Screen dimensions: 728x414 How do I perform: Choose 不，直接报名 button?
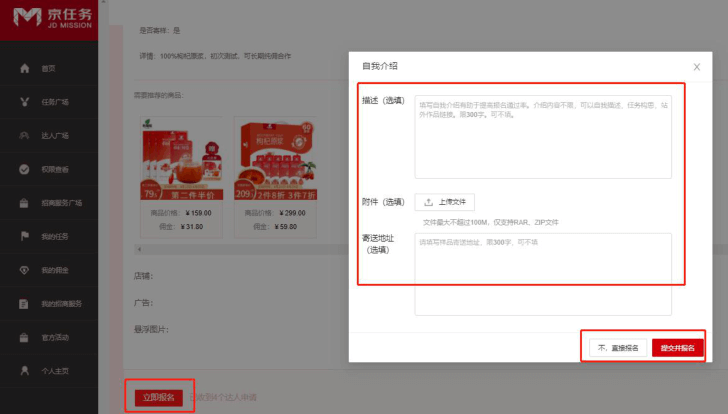618,348
